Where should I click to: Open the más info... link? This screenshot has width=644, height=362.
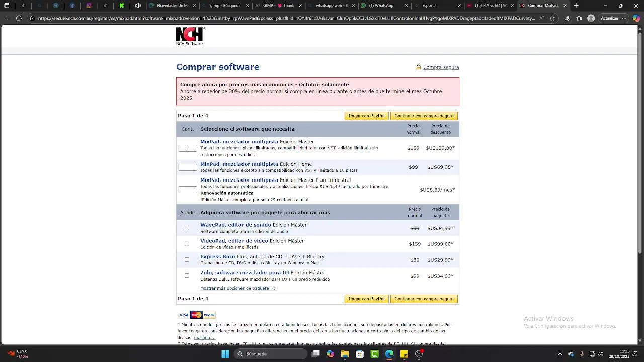[x=205, y=338]
